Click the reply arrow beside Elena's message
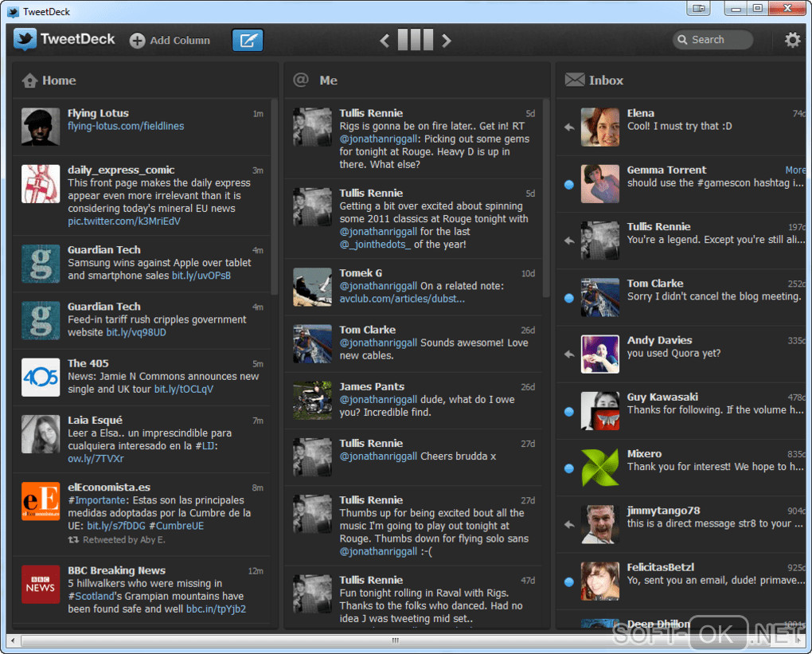812x654 pixels. [569, 127]
